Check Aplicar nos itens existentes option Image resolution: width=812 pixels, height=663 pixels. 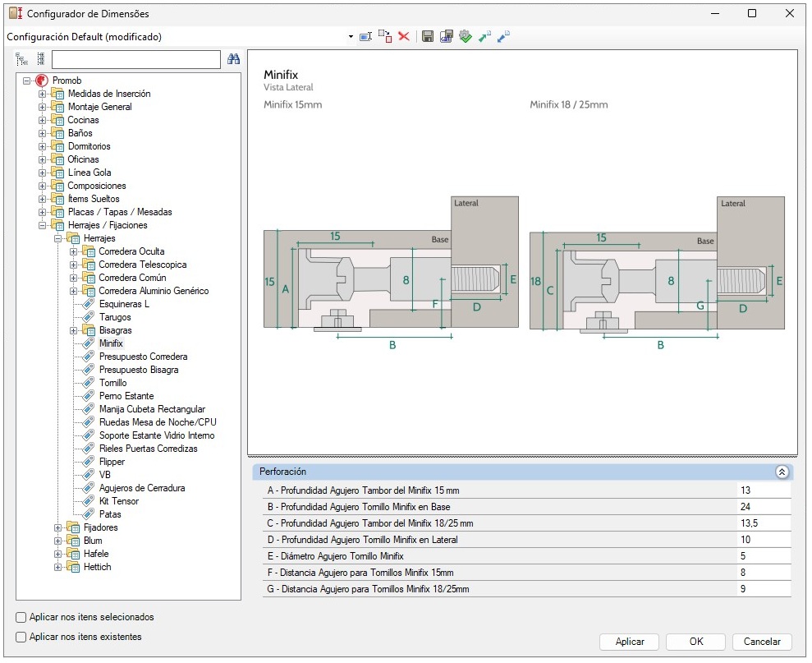tap(21, 637)
